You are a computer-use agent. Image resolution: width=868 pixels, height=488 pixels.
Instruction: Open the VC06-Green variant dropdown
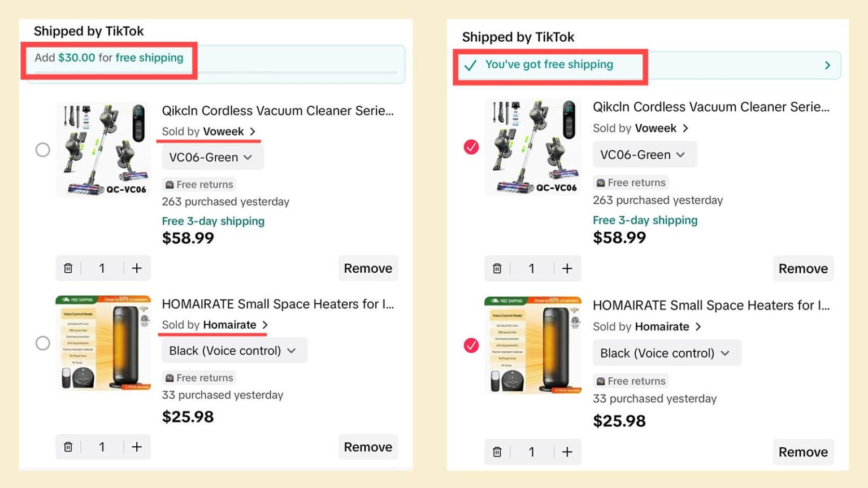(x=212, y=157)
